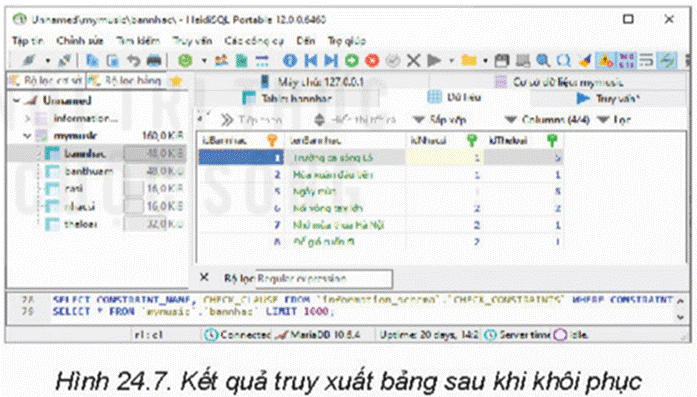Click the Regular expression filter input
Viewport: 697px width, 397px height.
coord(324,279)
